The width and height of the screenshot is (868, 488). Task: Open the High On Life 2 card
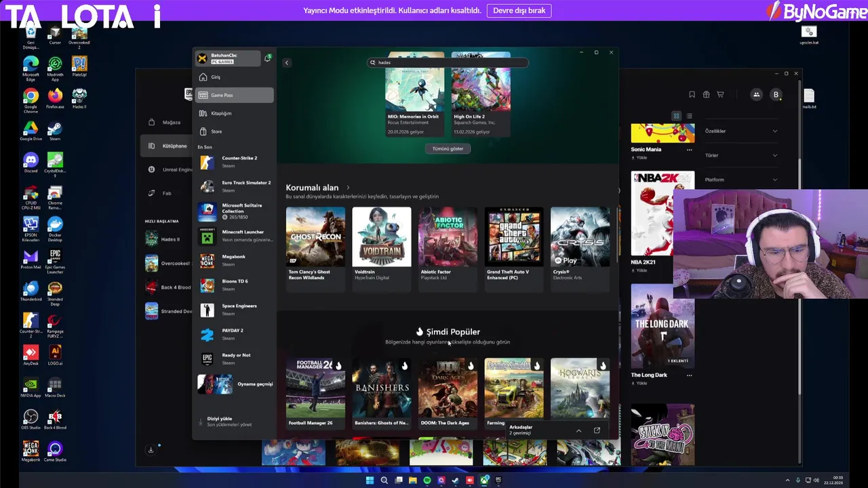(481, 95)
